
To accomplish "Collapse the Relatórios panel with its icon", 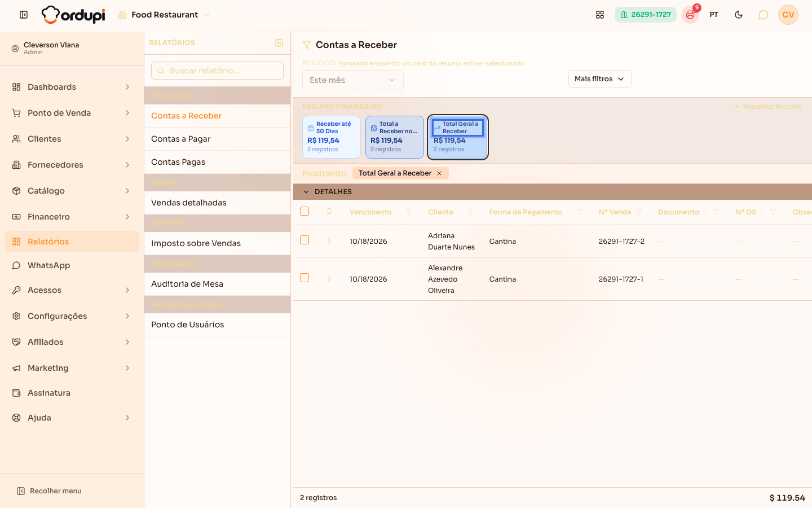I will pyautogui.click(x=279, y=43).
